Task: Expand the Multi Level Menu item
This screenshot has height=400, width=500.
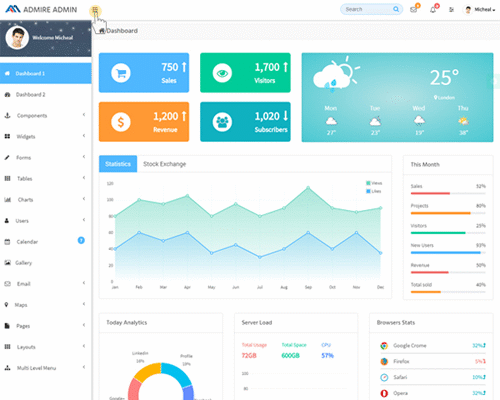Action: coord(46,368)
